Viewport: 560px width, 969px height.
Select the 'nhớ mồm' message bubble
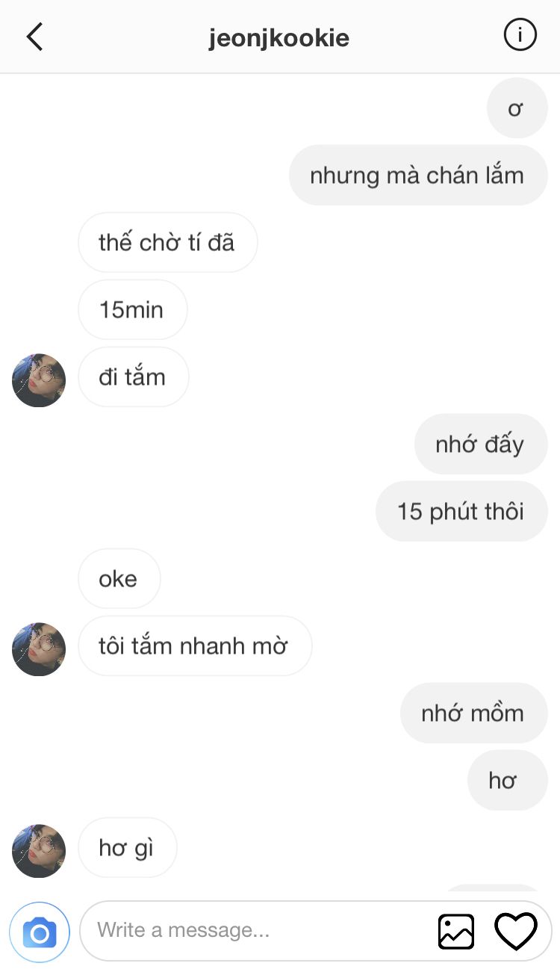[474, 713]
